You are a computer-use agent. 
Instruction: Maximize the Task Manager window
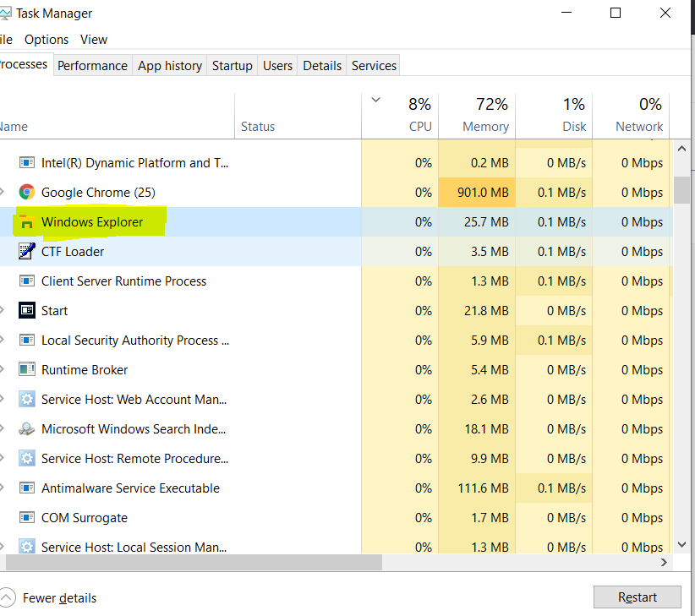[616, 13]
